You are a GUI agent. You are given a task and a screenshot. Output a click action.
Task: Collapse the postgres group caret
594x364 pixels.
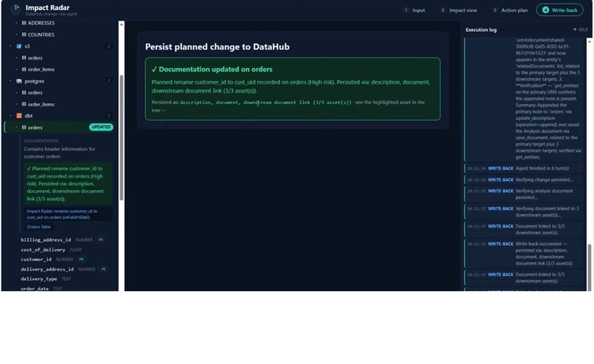10,81
